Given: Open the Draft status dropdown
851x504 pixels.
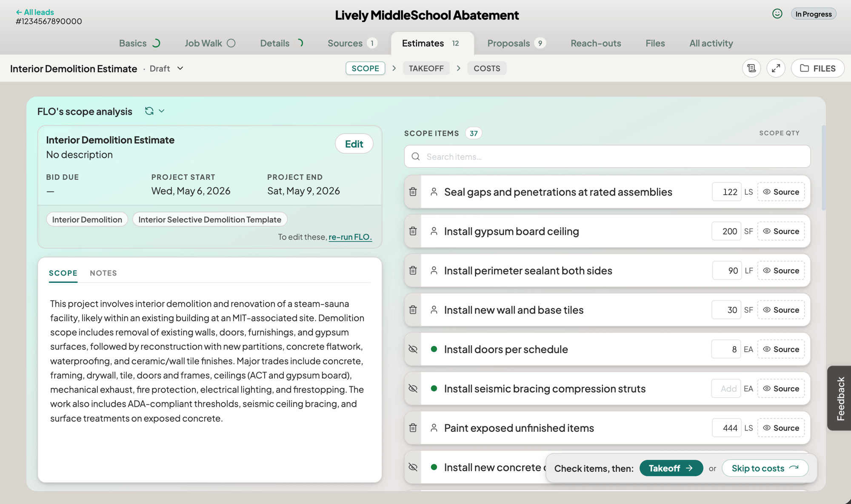Looking at the screenshot, I should 166,68.
